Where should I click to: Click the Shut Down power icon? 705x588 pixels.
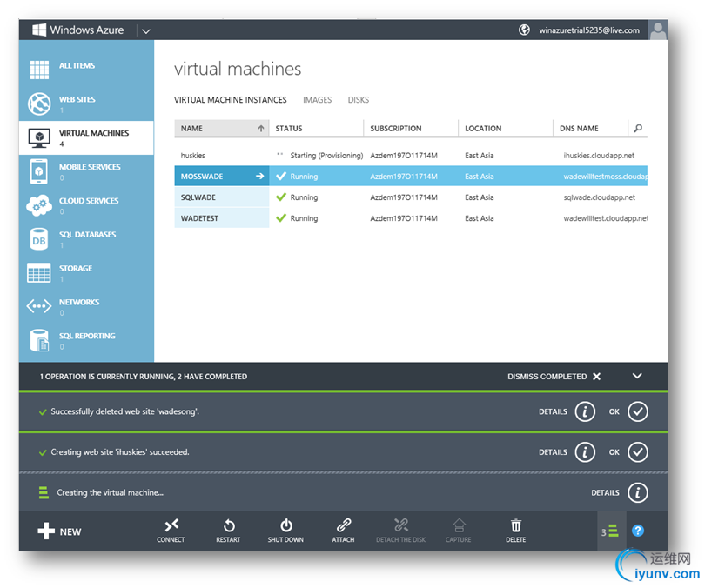[x=286, y=525]
